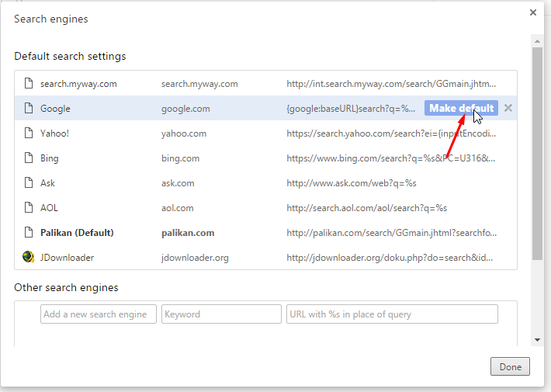The width and height of the screenshot is (551, 392).
Task: Select the search.myway.com engine name
Action: click(78, 84)
